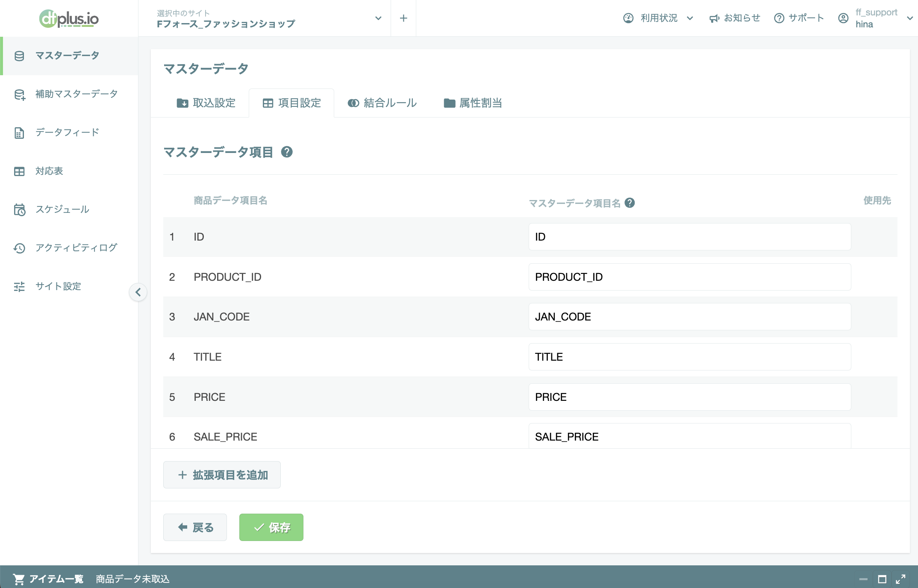Image resolution: width=918 pixels, height=588 pixels.
Task: Click the ID master data name field
Action: (690, 237)
